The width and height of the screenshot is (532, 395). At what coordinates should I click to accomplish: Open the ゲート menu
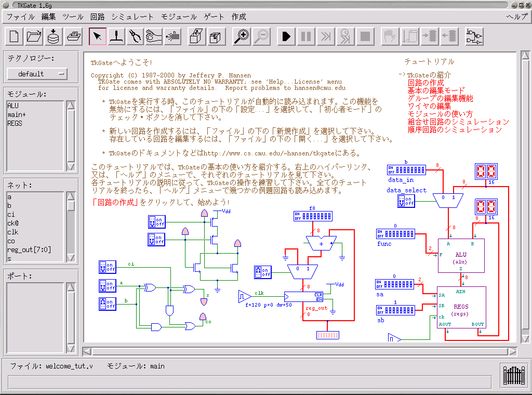[x=214, y=17]
